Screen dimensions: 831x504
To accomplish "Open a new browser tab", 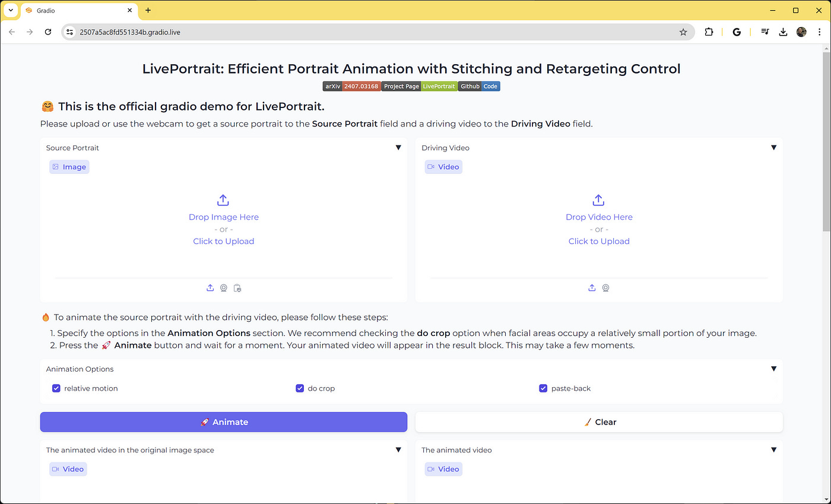I will click(x=148, y=10).
